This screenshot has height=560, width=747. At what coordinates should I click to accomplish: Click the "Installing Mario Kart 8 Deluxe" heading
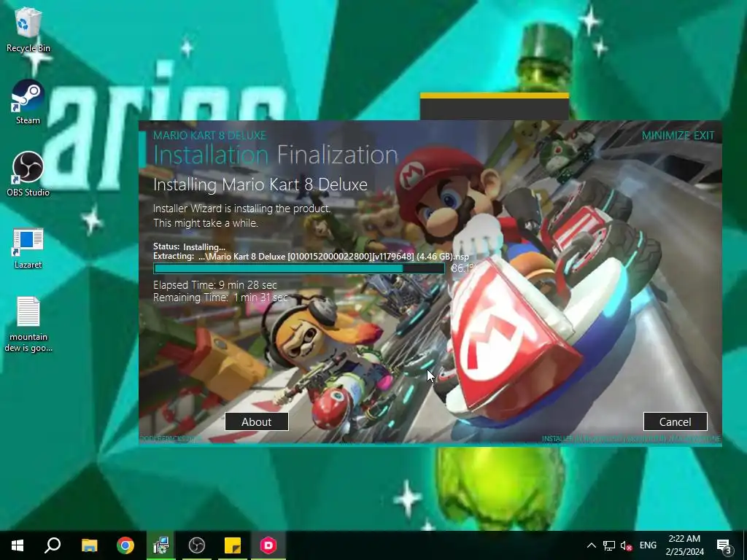pos(260,184)
